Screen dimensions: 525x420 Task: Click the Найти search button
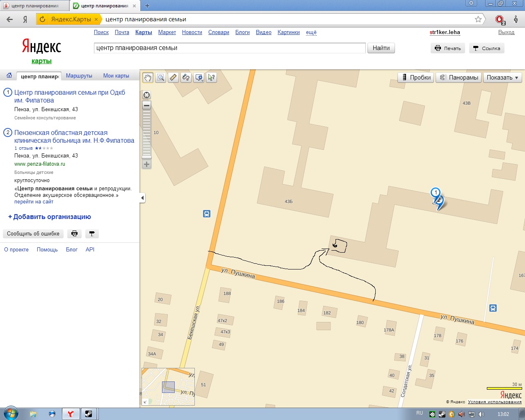click(x=381, y=48)
